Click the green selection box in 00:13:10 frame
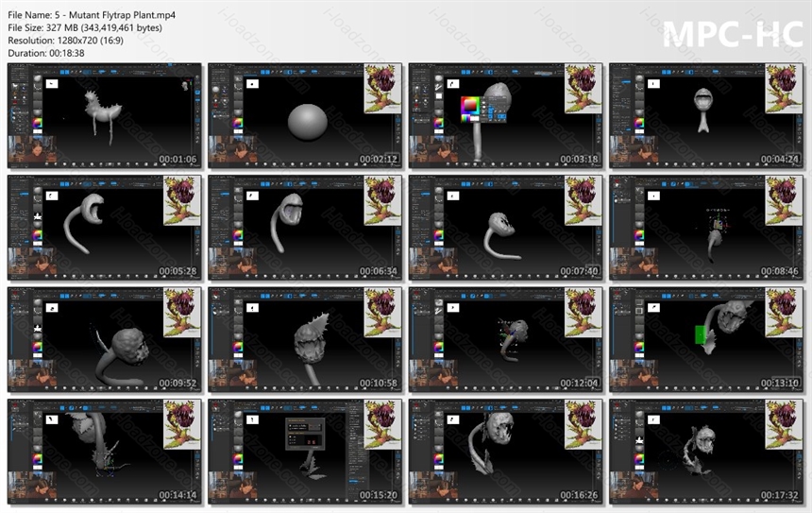This screenshot has height=513, width=812. pos(701,334)
